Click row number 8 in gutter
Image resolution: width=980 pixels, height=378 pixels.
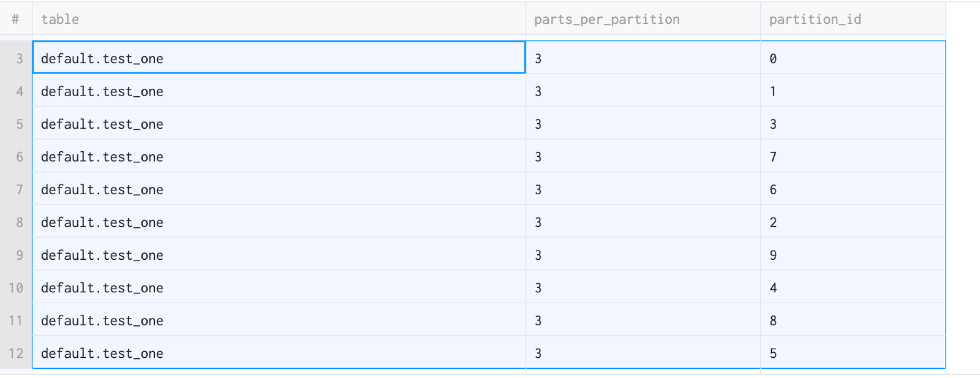point(17,222)
